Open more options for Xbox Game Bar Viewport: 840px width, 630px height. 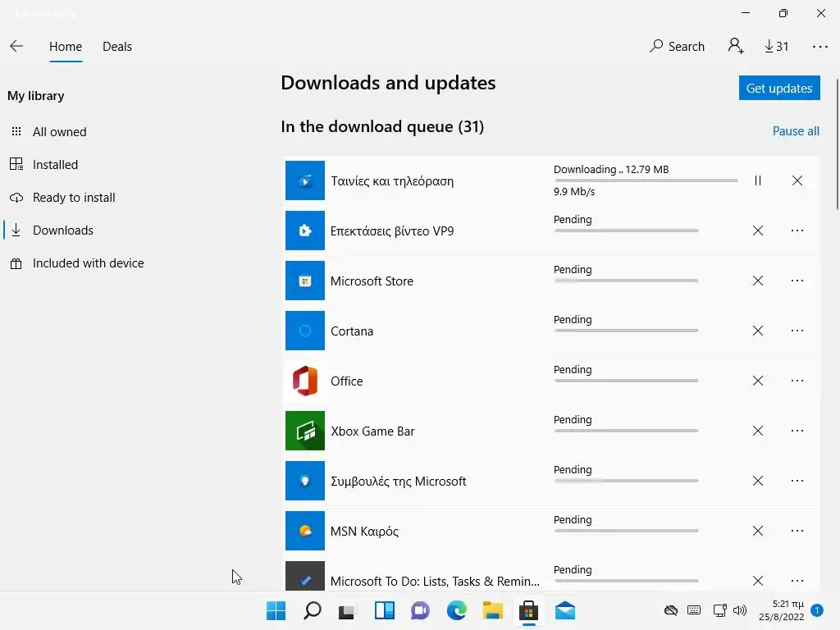pos(797,431)
